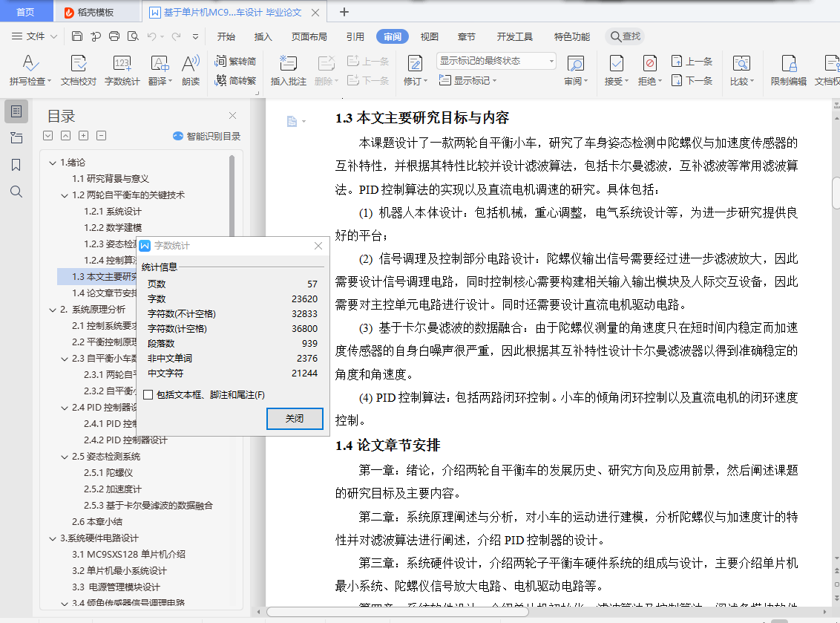The height and width of the screenshot is (623, 840).
Task: Expand all outline levels plus icon
Action: (x=84, y=136)
